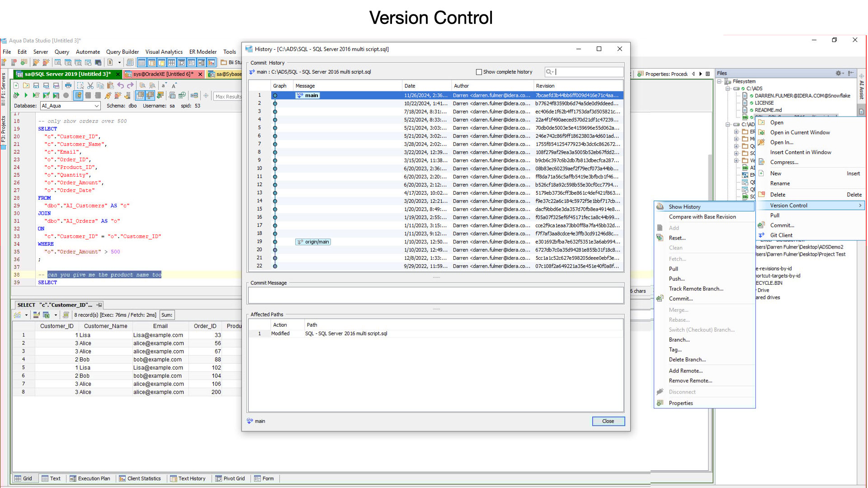This screenshot has height=488, width=868.
Task: Switch results to Text view
Action: [51, 479]
